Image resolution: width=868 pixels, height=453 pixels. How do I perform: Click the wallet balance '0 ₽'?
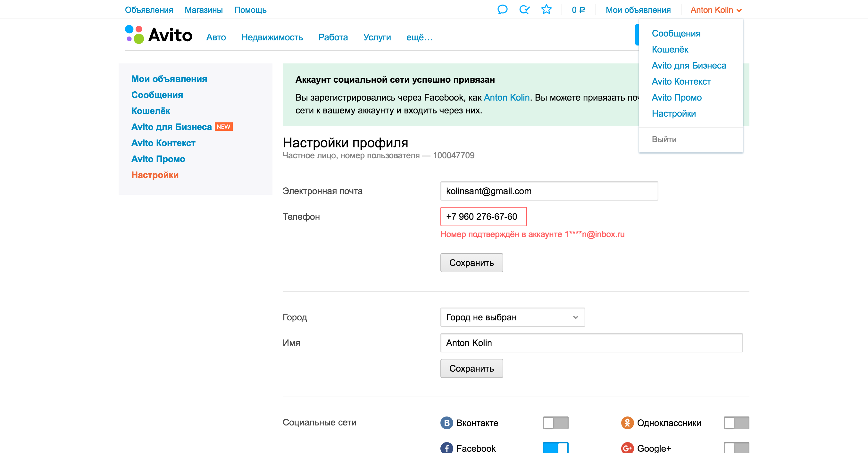[x=578, y=10]
